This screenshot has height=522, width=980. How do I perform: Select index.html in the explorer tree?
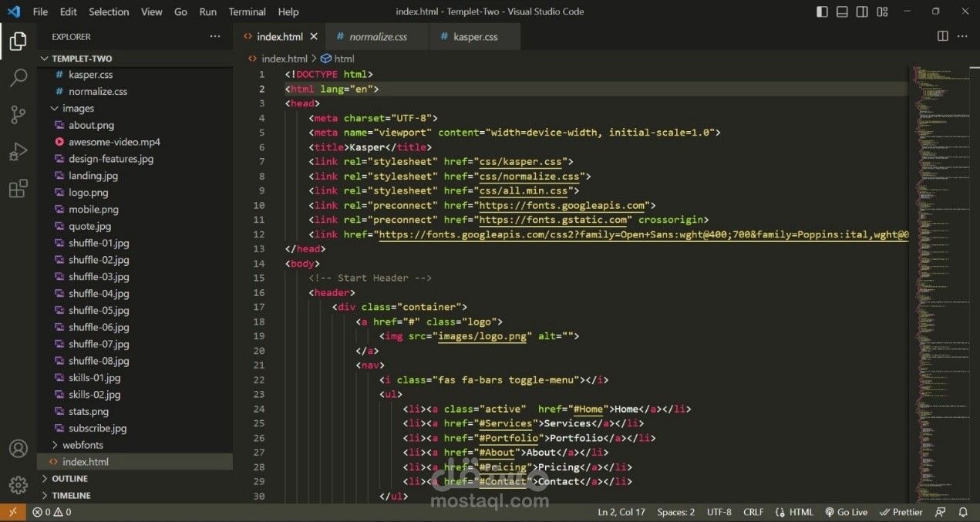(x=135, y=462)
